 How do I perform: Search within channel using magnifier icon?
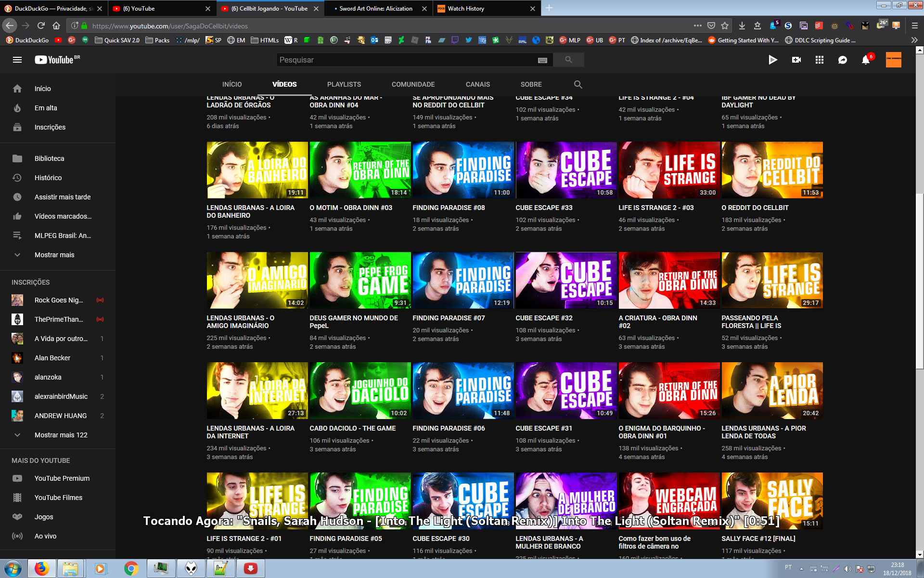point(578,84)
